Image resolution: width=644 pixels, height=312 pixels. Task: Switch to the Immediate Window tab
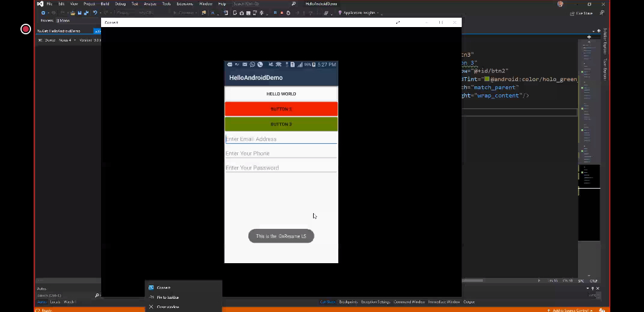[444, 302]
